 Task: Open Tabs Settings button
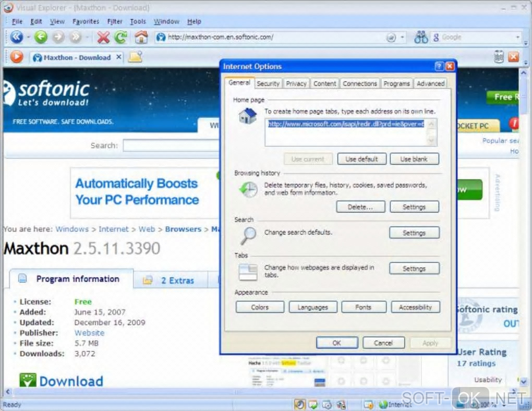click(x=414, y=269)
